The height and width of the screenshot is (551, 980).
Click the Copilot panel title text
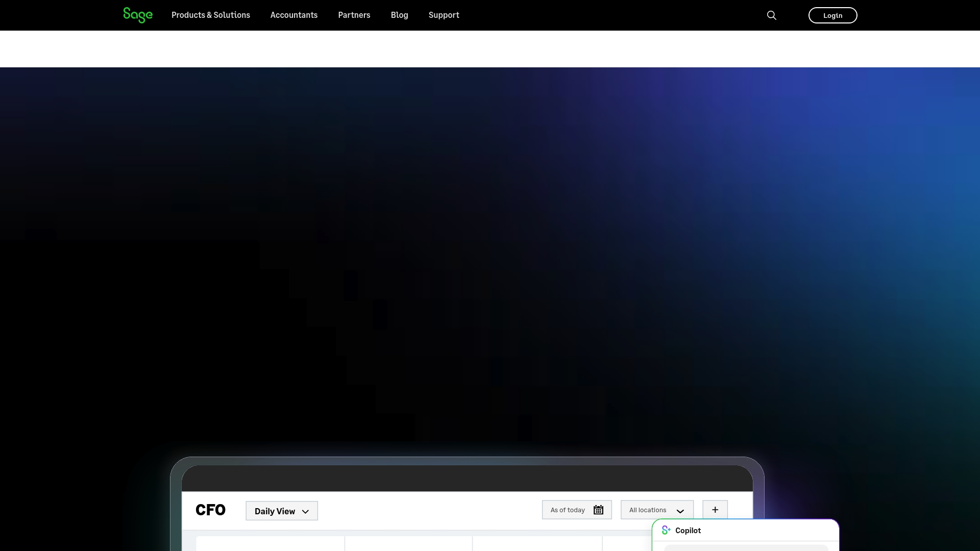688,530
